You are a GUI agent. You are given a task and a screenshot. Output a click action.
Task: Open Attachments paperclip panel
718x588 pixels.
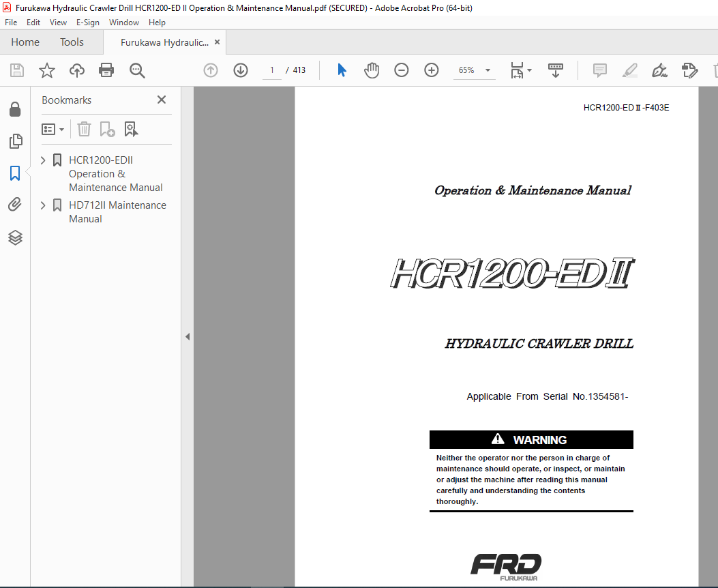tap(15, 204)
